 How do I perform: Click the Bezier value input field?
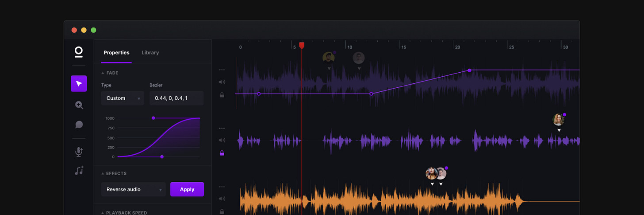point(176,98)
